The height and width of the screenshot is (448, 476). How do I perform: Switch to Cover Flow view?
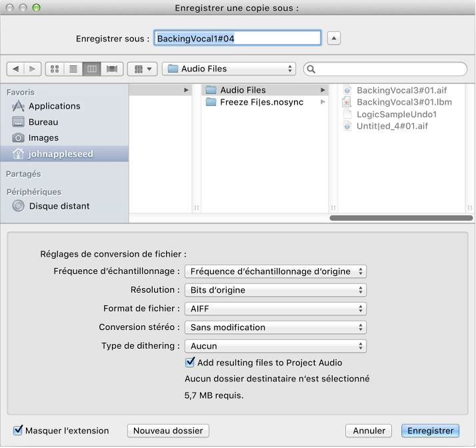click(112, 69)
